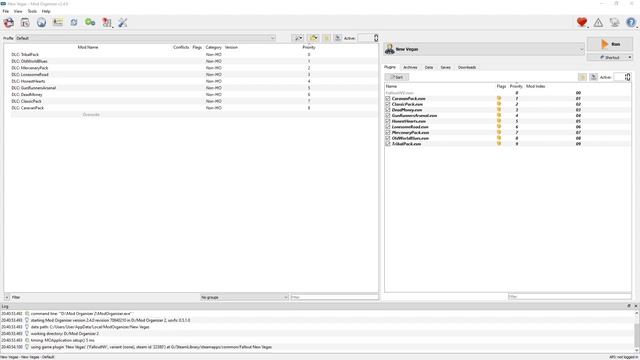Image resolution: width=640 pixels, height=360 pixels.
Task: Close the Log panel
Action: tap(636, 306)
